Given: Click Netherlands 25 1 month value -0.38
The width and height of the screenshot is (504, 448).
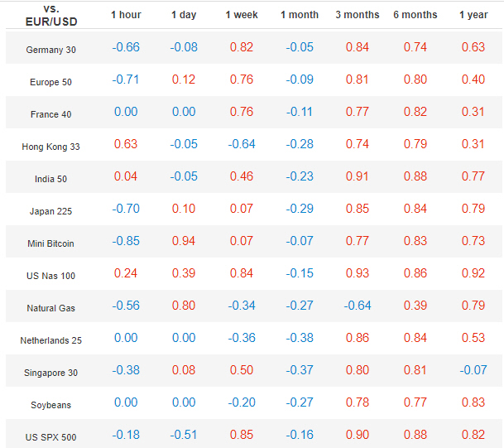Looking at the screenshot, I should (300, 338).
